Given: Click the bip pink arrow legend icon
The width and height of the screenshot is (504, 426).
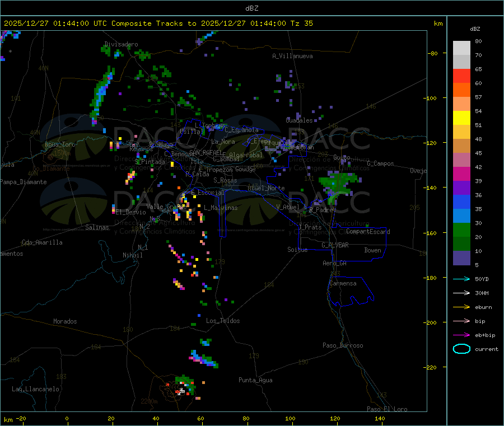Looking at the screenshot, I should (461, 321).
